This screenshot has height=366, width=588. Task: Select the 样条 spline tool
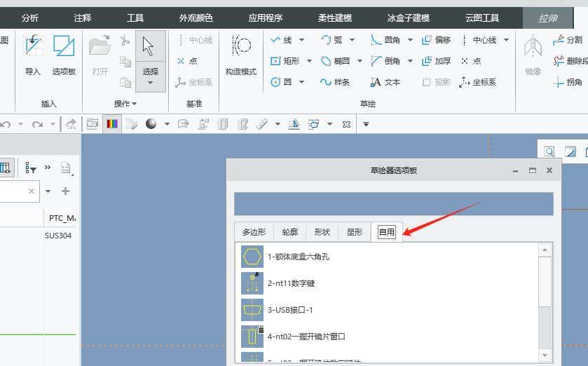(x=335, y=82)
